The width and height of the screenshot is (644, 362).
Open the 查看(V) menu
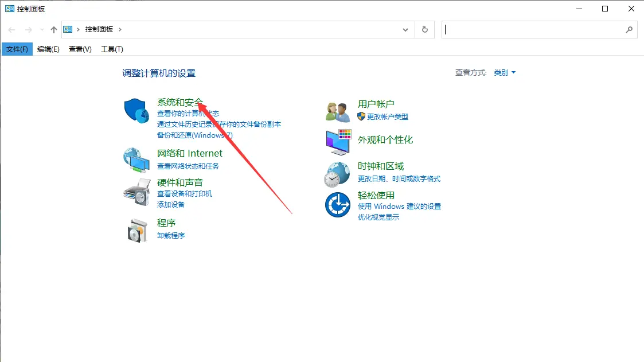click(x=80, y=49)
